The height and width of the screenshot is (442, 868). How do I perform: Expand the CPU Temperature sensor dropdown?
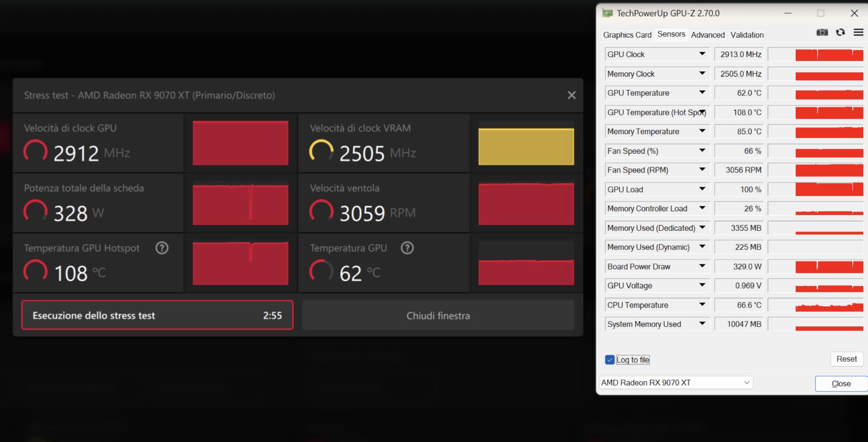click(x=702, y=304)
